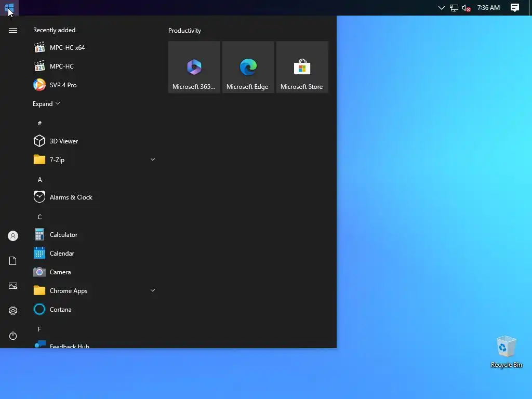This screenshot has height=399, width=532.
Task: Launch SVP 4 Pro
Action: tap(95, 85)
